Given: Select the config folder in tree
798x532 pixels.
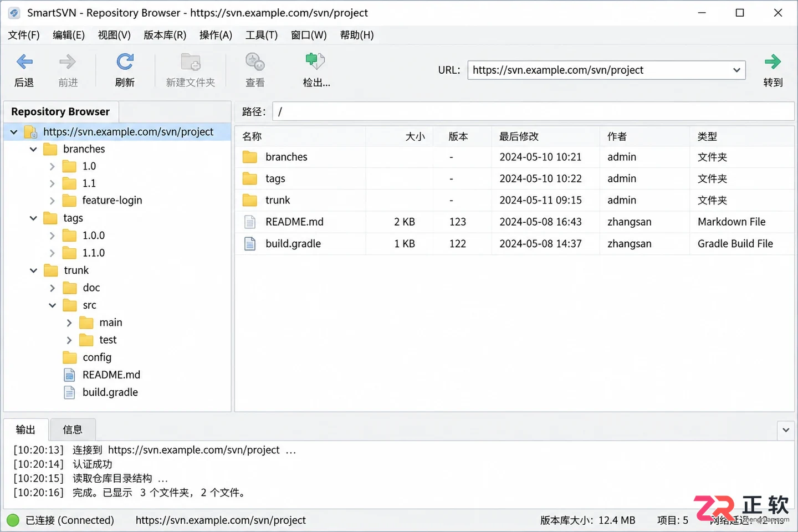Looking at the screenshot, I should (97, 357).
